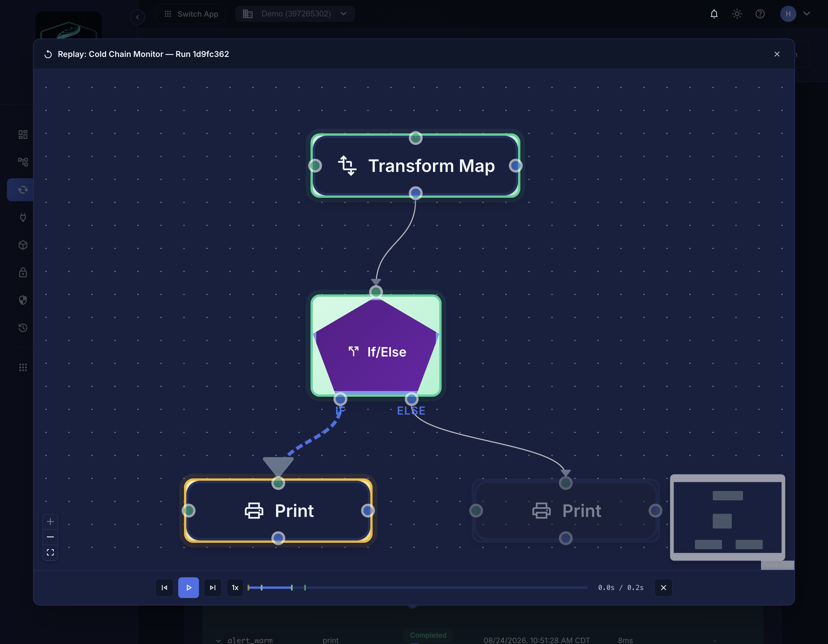Click the "8ms" duration value
The image size is (828, 644).
[626, 640]
